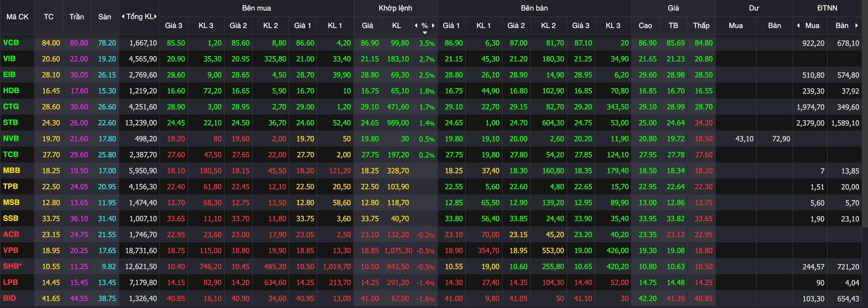The height and width of the screenshot is (308, 868).
Task: Click the Bên bán group header
Action: point(534,8)
